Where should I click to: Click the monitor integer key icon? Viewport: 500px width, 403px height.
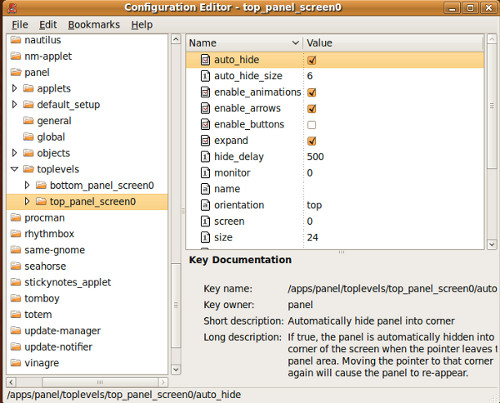tap(205, 173)
